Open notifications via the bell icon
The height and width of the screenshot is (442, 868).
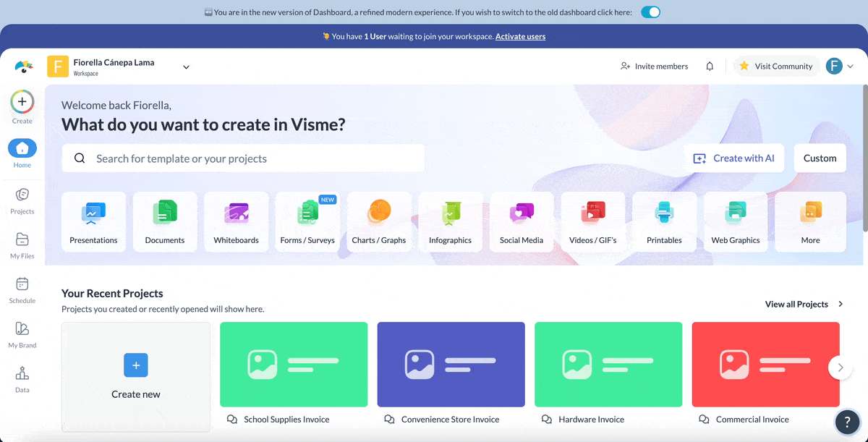(710, 66)
